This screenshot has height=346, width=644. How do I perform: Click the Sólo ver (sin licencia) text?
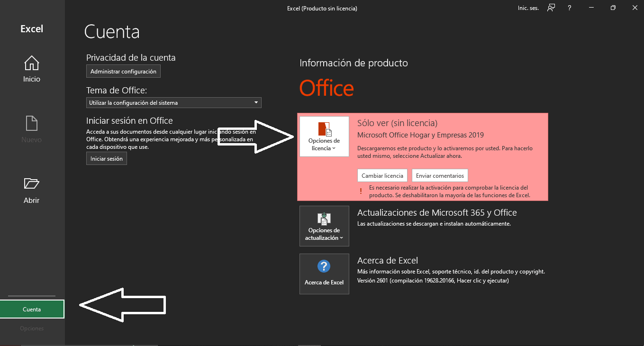[x=397, y=123]
